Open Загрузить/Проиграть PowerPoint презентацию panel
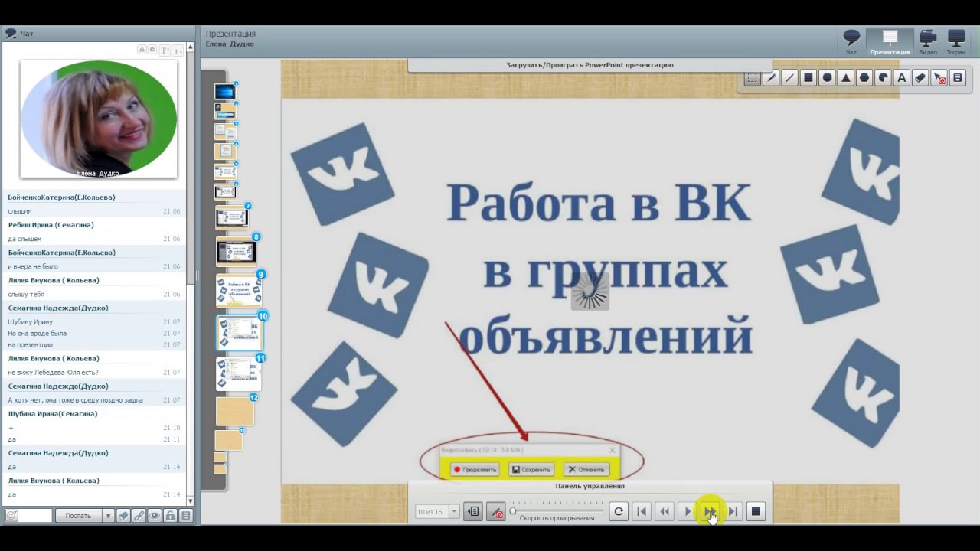Screen dimensions: 980x551 click(x=590, y=65)
